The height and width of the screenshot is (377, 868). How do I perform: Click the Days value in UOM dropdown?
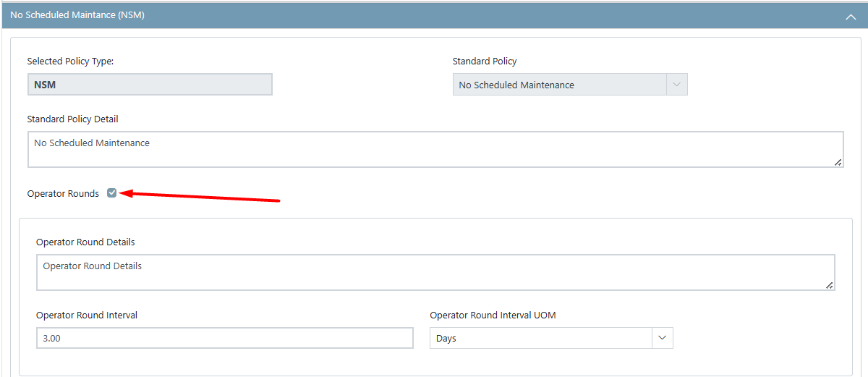446,338
